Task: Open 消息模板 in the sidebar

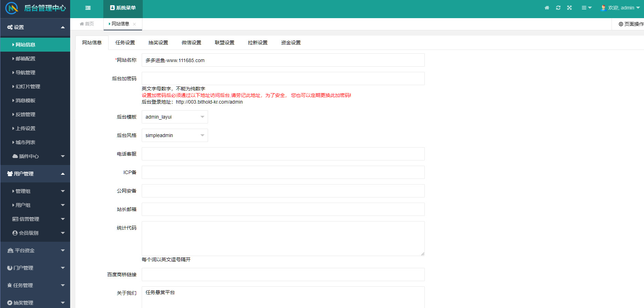Action: point(35,100)
